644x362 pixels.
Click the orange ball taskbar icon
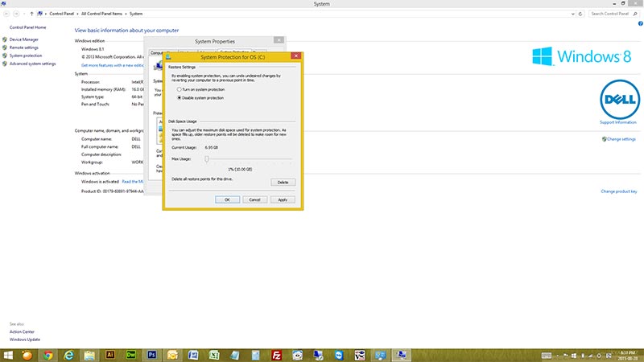27,355
